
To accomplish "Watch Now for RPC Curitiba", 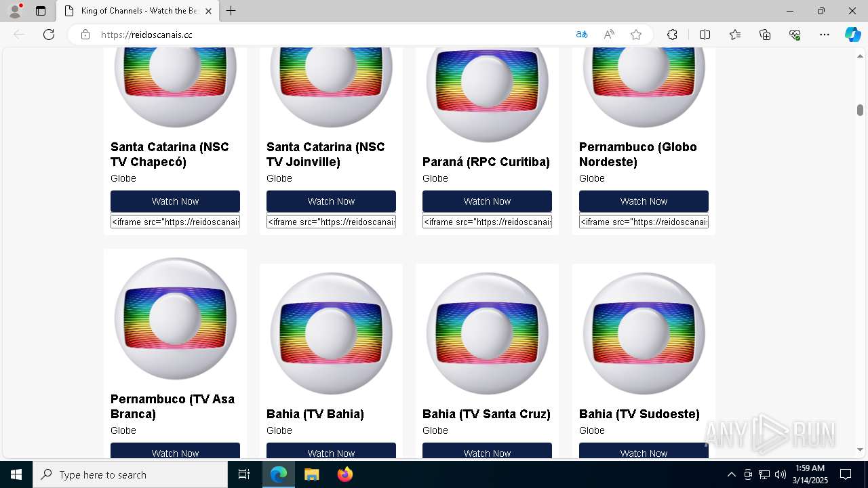I will point(487,201).
